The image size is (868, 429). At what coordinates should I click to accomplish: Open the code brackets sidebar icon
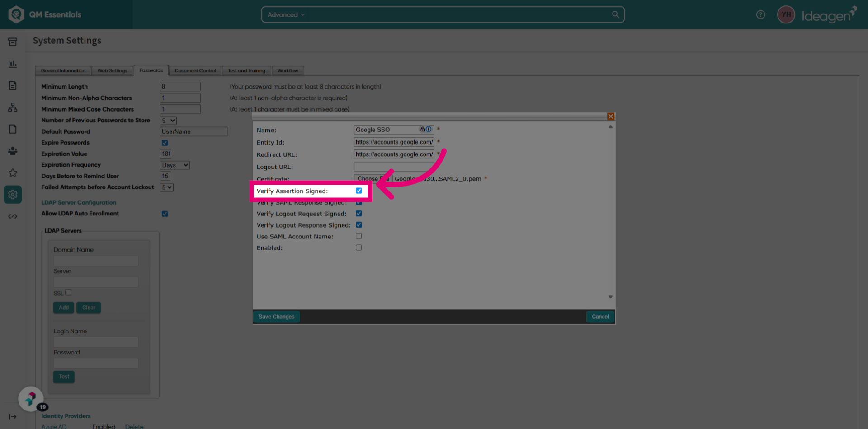tap(13, 216)
